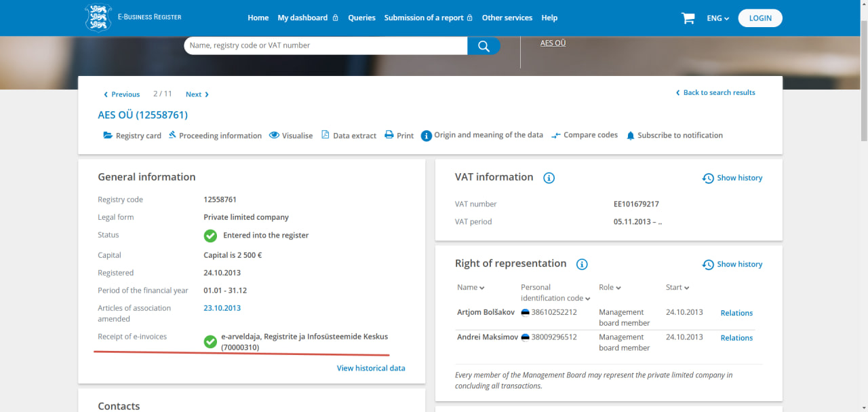This screenshot has width=868, height=412.
Task: Click the info icon beside Right of representation
Action: pos(582,265)
